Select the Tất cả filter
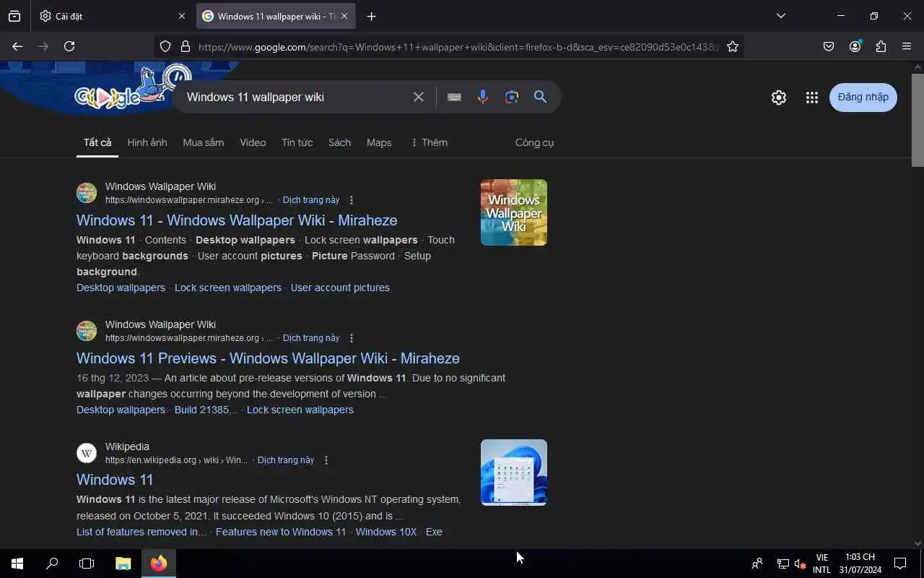The height and width of the screenshot is (578, 924). [97, 142]
